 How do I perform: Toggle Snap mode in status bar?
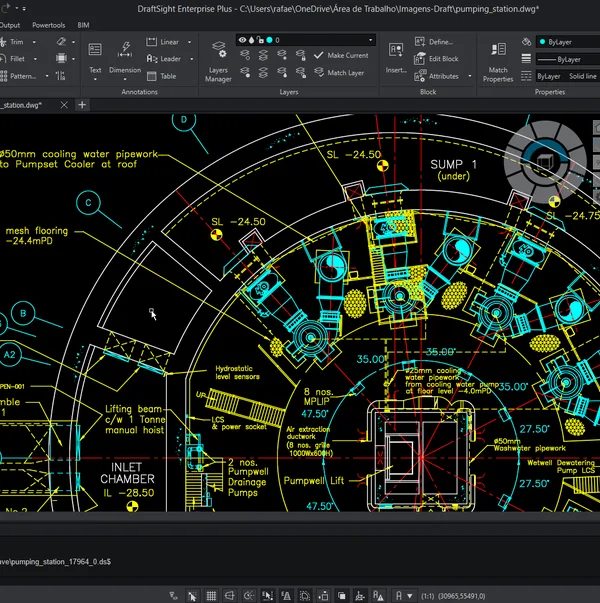point(192,596)
